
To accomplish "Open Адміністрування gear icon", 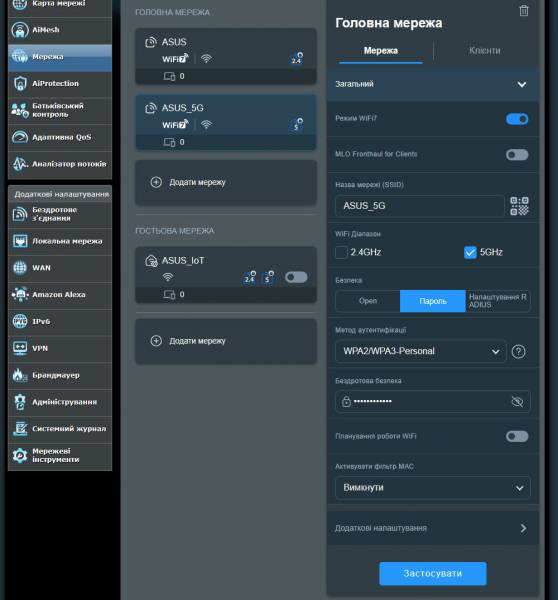I will (20, 402).
